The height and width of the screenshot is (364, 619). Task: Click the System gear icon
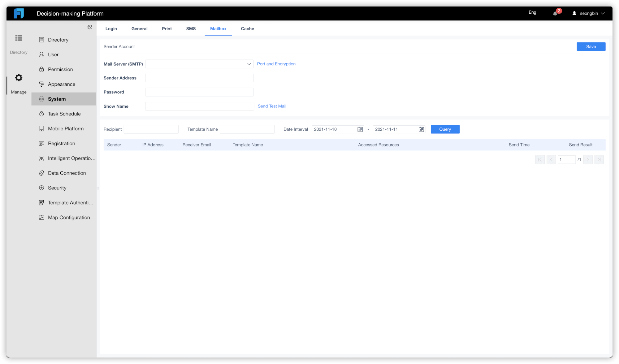tap(41, 99)
